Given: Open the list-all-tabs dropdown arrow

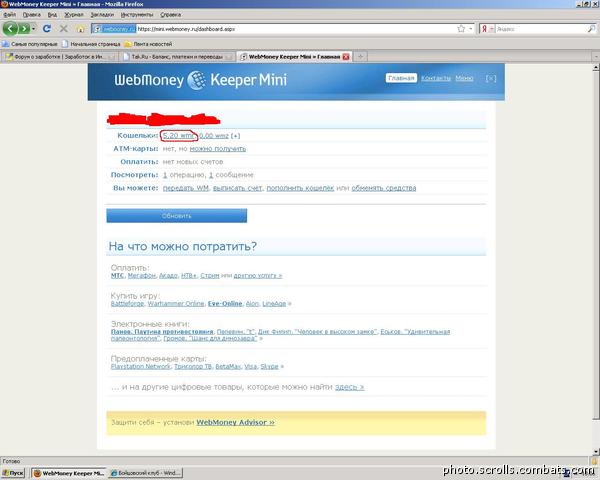Looking at the screenshot, I should 595,57.
